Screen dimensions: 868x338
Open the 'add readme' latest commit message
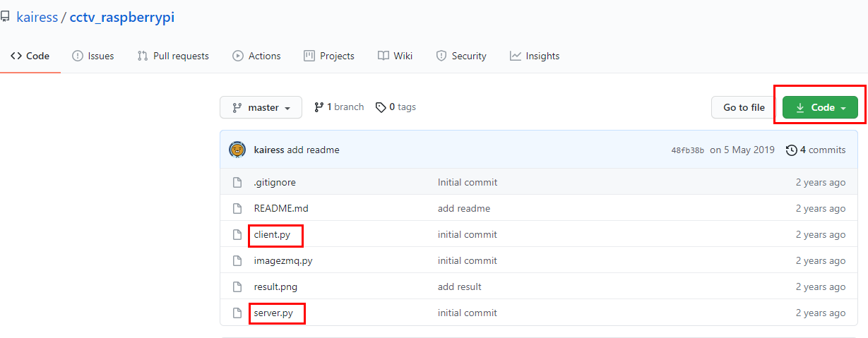pyautogui.click(x=313, y=150)
